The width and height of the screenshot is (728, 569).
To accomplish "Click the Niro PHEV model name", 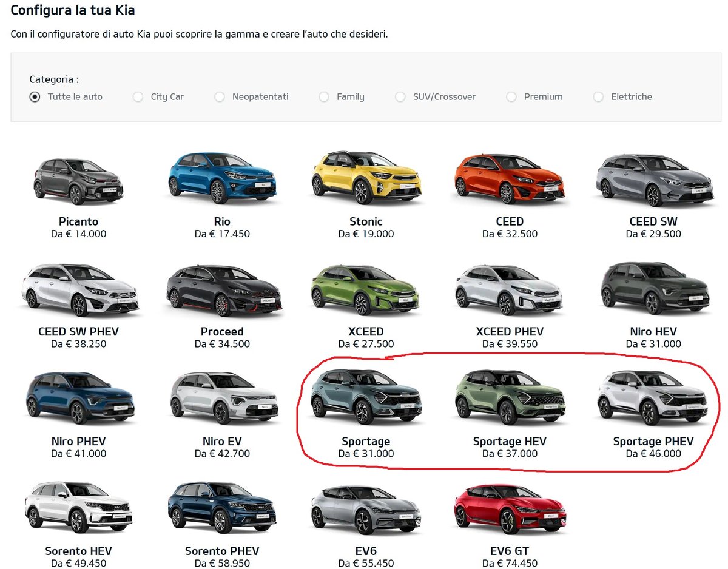I will click(x=78, y=442).
